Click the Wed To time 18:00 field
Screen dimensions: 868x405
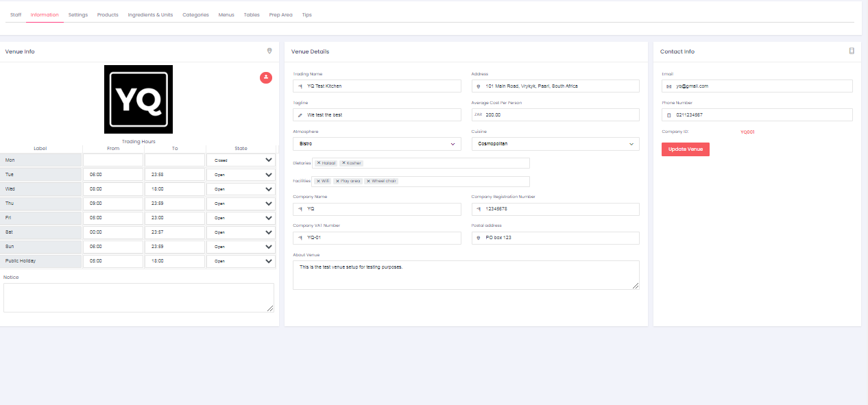pyautogui.click(x=175, y=188)
